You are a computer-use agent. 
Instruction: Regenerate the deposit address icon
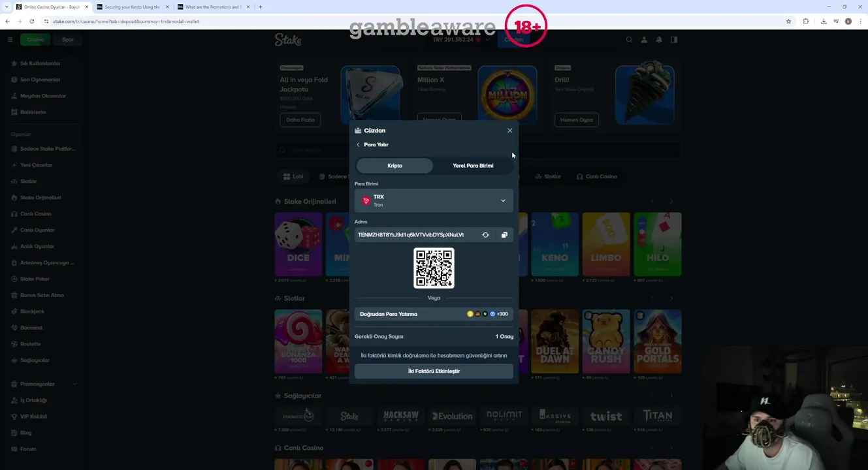tap(485, 235)
